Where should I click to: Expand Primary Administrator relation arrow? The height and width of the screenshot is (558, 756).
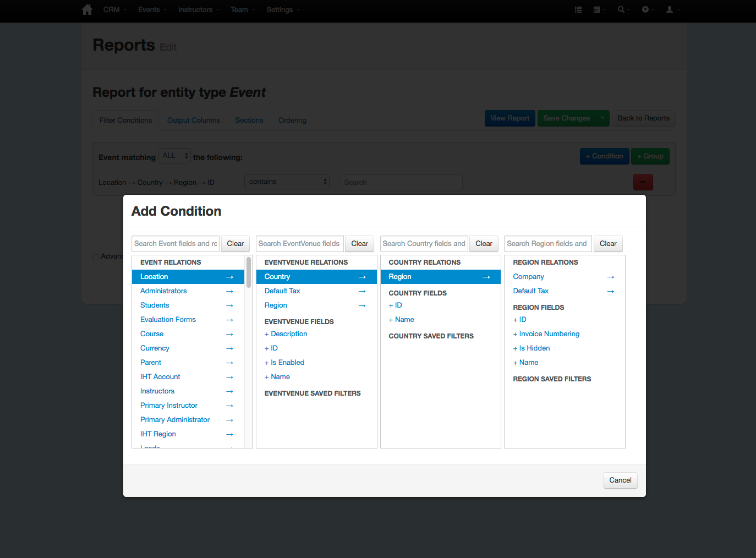point(230,420)
